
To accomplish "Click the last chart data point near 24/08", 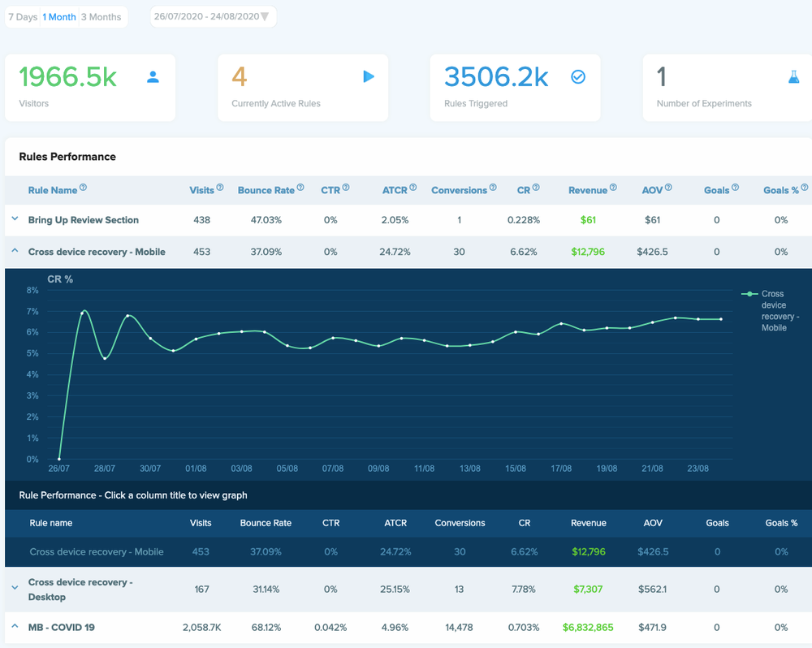I will coord(721,319).
